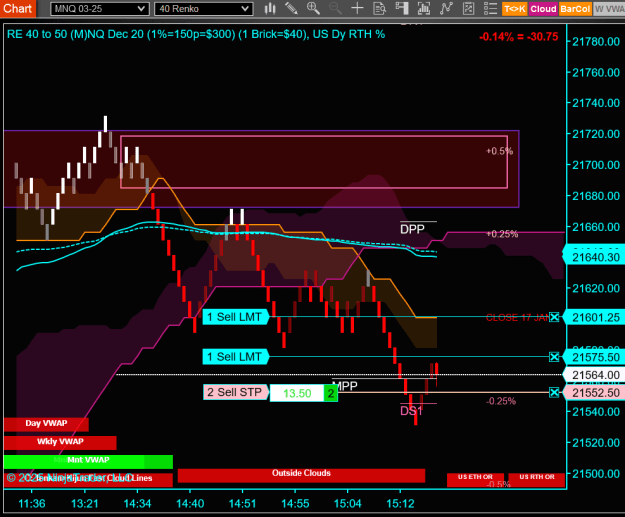625x517 pixels.
Task: Click the 21552.50 stop price tag
Action: coord(594,393)
